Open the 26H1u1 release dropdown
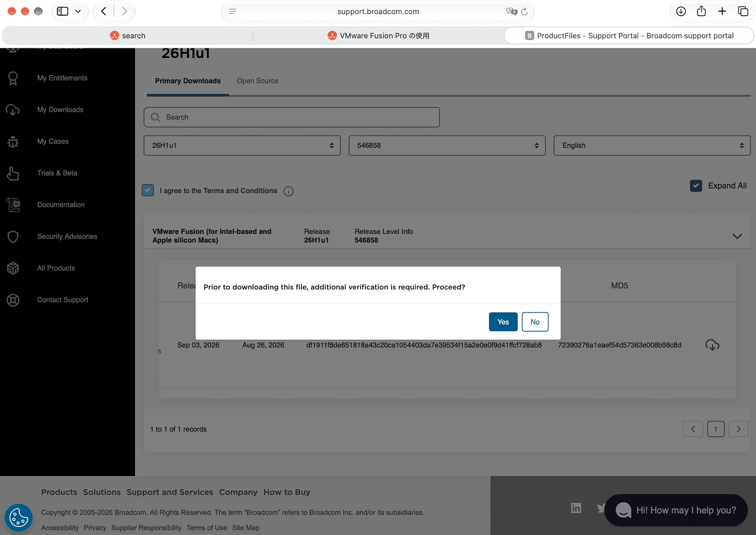 242,145
